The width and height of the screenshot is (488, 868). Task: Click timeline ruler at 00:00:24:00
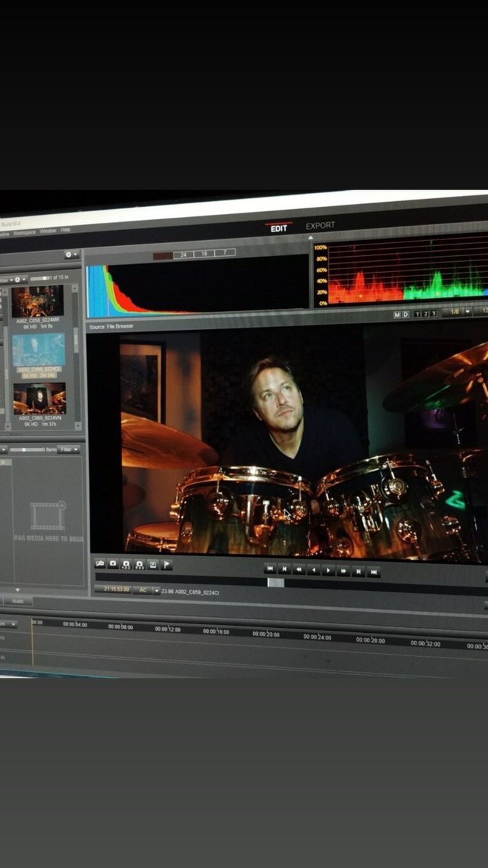(x=317, y=637)
